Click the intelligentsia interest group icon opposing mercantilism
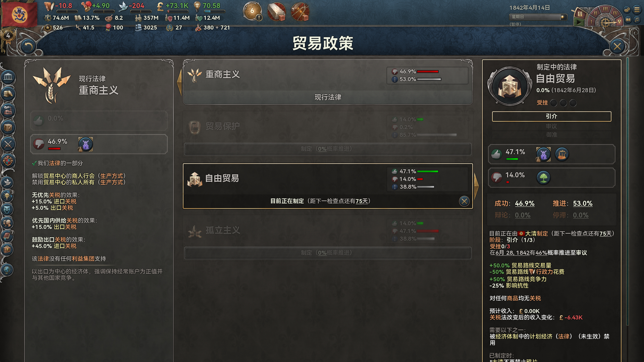Screen dimensions: 644x362 [86, 144]
